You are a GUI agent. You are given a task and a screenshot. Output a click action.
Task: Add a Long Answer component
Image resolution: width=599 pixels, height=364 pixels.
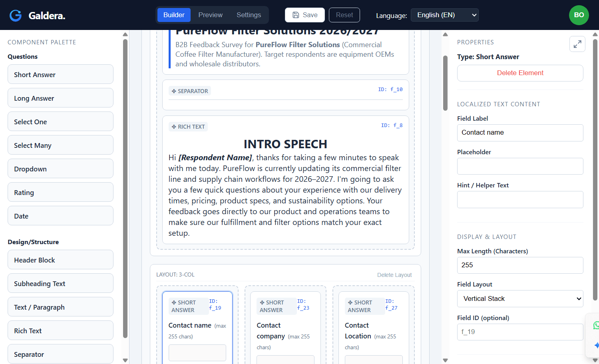pos(60,98)
